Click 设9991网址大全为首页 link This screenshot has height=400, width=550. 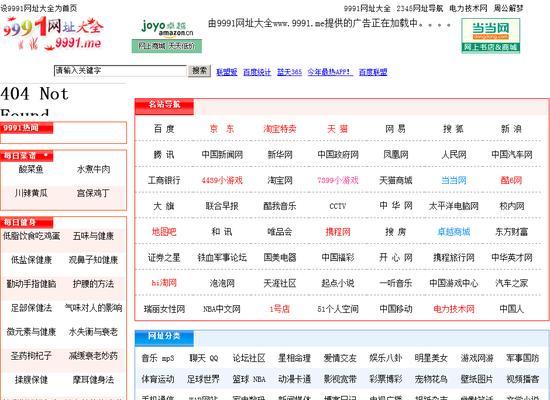pyautogui.click(x=39, y=8)
